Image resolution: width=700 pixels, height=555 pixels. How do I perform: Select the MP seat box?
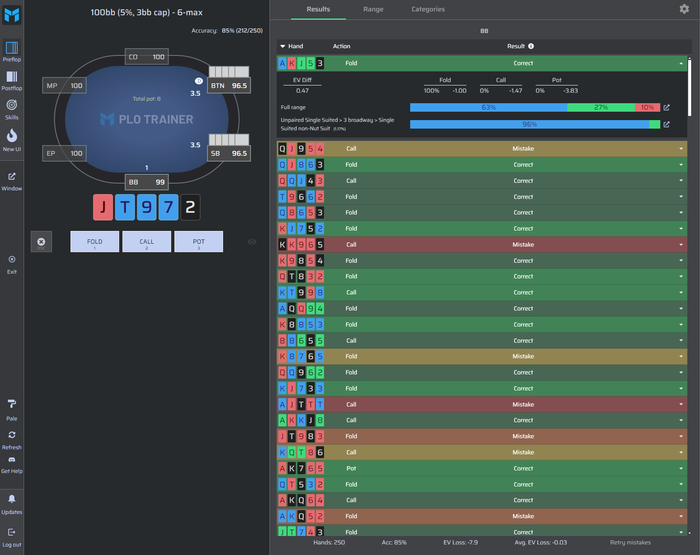(x=64, y=86)
